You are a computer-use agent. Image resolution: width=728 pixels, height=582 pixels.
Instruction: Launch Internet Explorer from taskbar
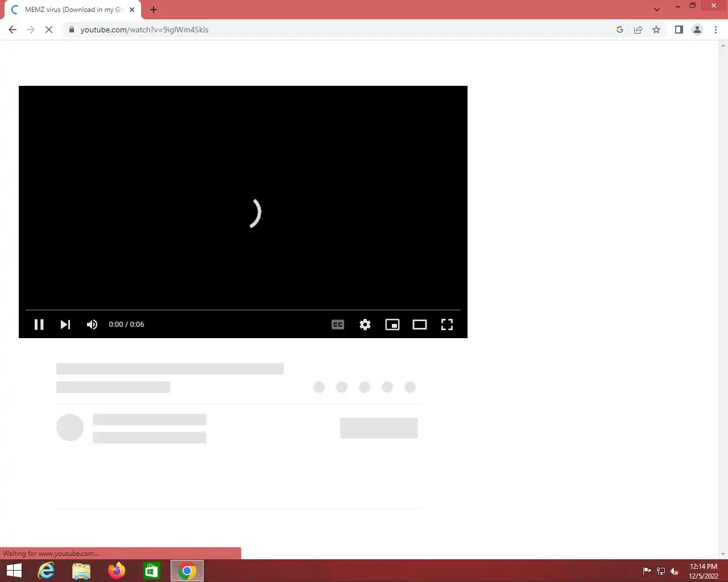coord(45,571)
